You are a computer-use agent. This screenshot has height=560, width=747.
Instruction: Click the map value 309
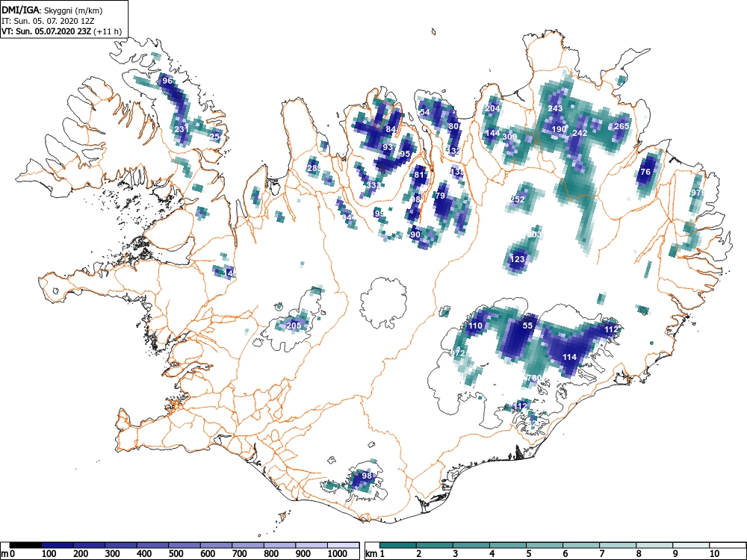click(509, 137)
